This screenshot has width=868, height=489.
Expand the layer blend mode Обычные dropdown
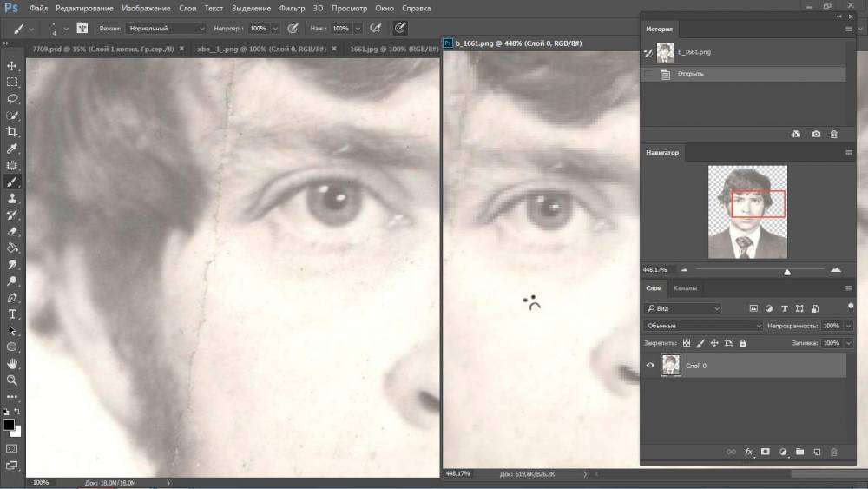(x=703, y=326)
